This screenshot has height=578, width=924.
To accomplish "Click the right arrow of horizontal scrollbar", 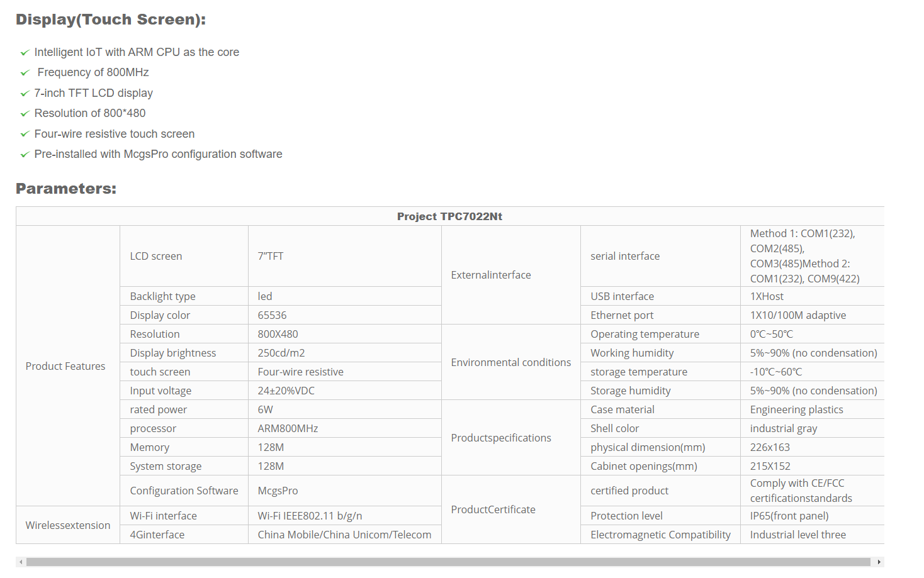I will (x=879, y=562).
